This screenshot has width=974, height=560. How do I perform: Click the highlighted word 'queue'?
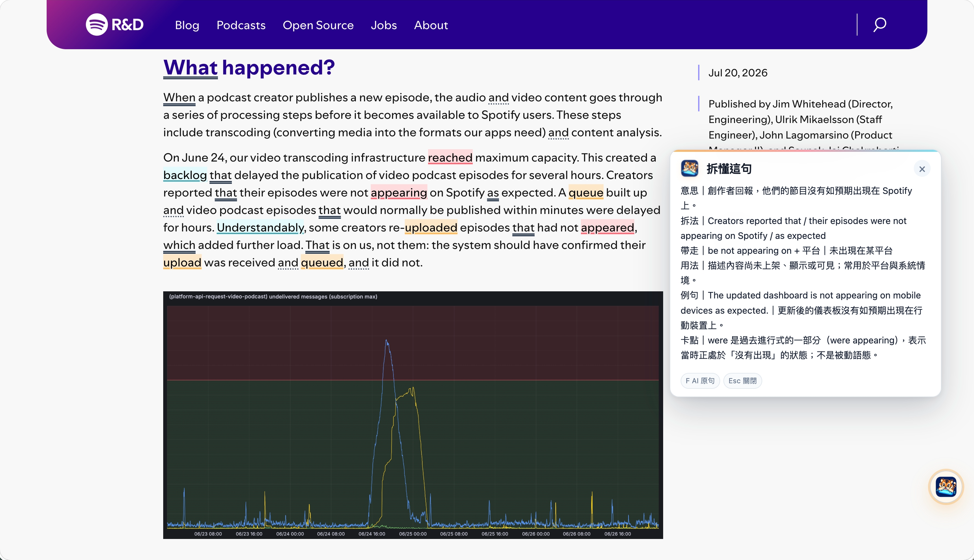pyautogui.click(x=586, y=193)
